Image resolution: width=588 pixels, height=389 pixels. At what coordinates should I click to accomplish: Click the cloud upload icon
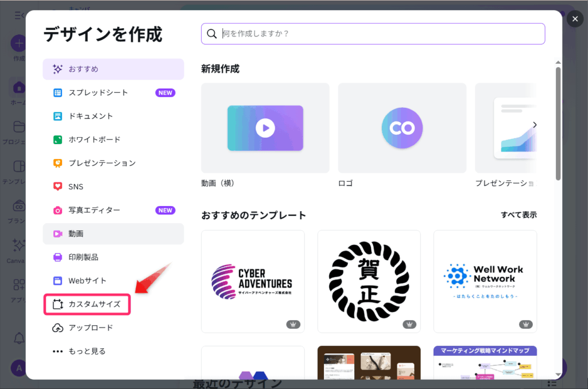coord(57,328)
